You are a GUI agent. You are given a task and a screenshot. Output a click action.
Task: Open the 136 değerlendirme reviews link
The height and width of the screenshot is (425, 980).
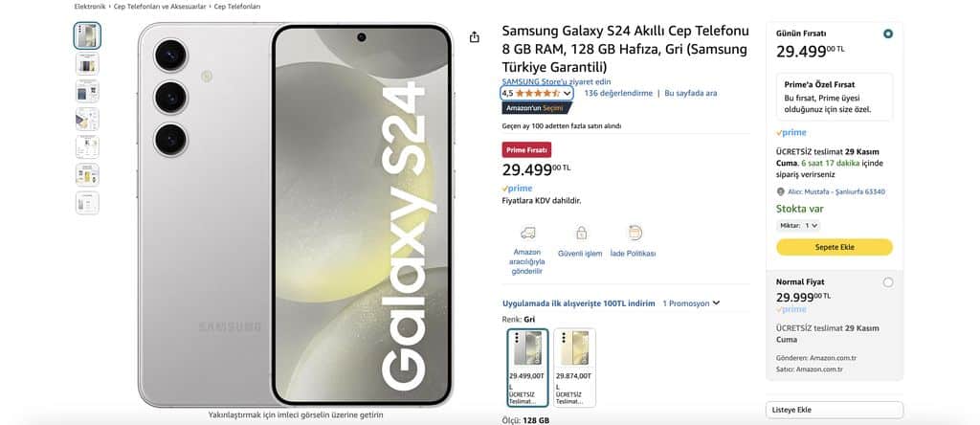(x=618, y=93)
